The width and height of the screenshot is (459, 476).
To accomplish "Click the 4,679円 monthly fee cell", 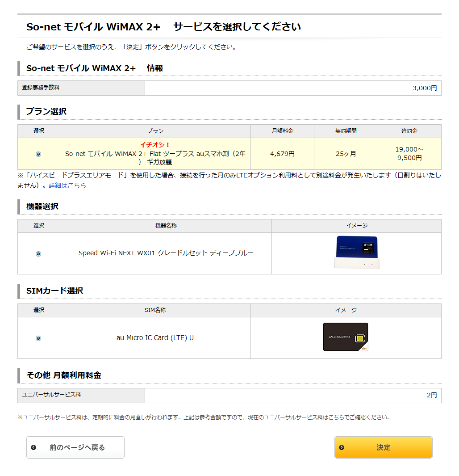I will pos(282,154).
